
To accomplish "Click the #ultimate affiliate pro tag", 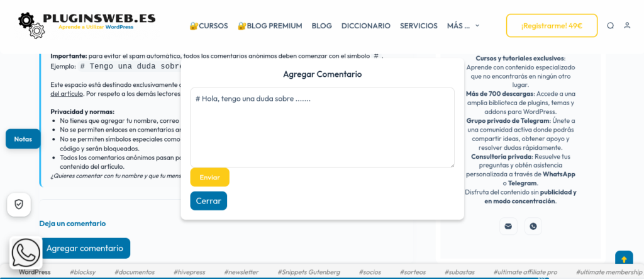I will tap(525, 272).
